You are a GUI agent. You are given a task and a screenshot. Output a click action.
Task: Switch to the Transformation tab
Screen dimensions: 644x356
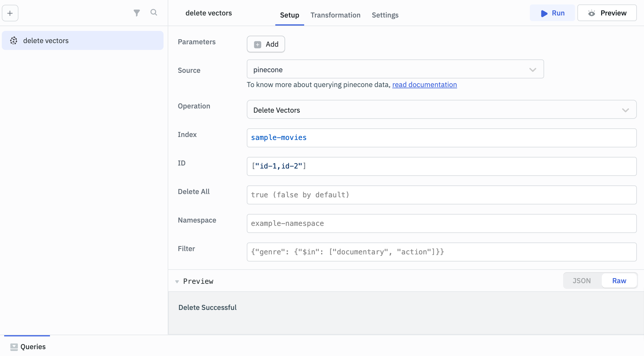point(335,15)
